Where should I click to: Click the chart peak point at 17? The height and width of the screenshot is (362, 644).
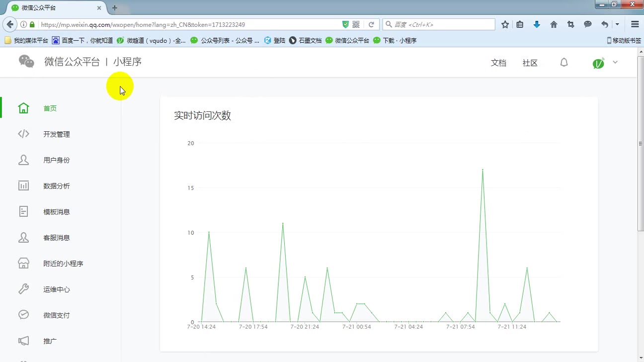(483, 170)
